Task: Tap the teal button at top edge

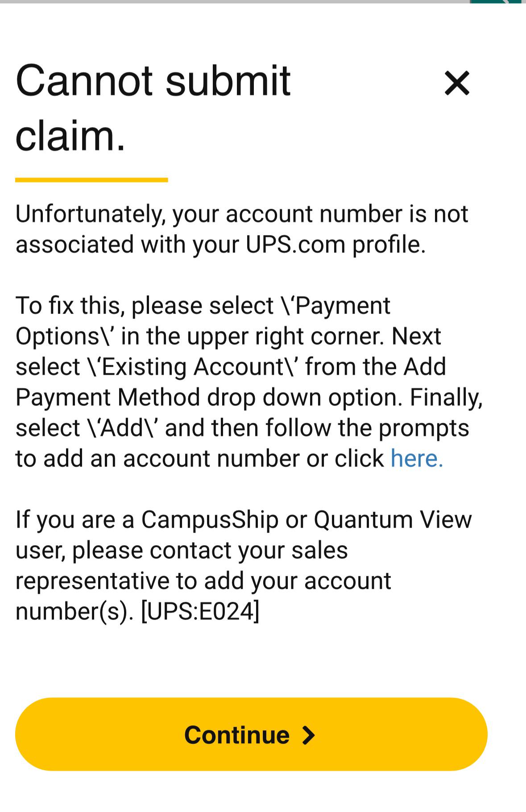Action: (x=495, y=2)
